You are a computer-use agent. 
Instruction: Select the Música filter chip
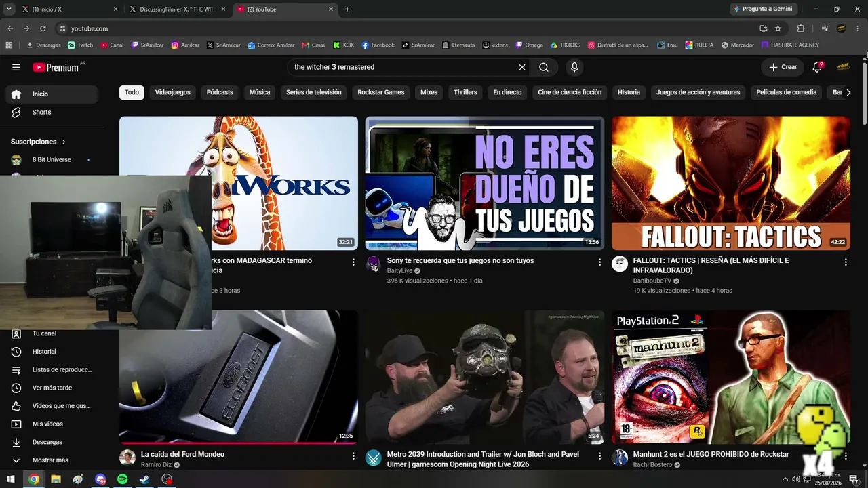point(260,92)
